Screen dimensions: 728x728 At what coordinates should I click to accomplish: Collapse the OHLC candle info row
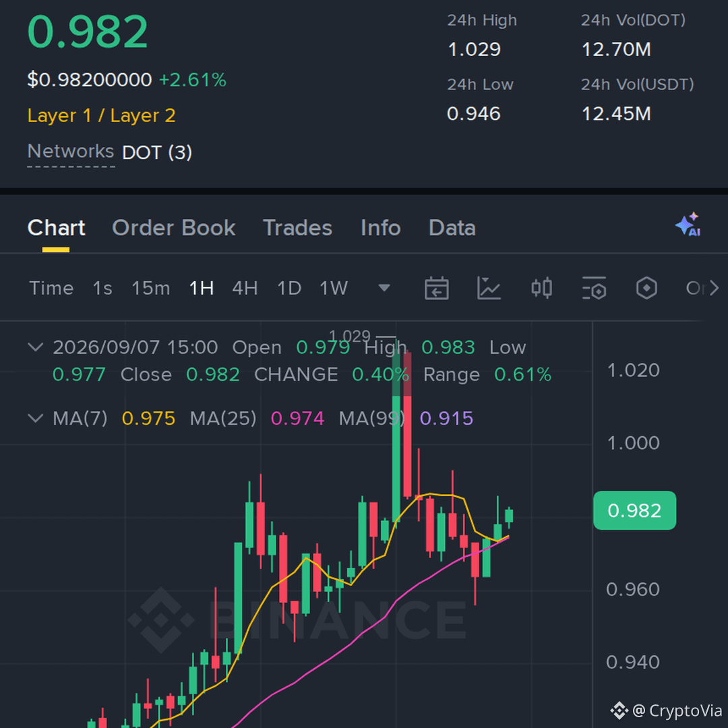tap(36, 347)
